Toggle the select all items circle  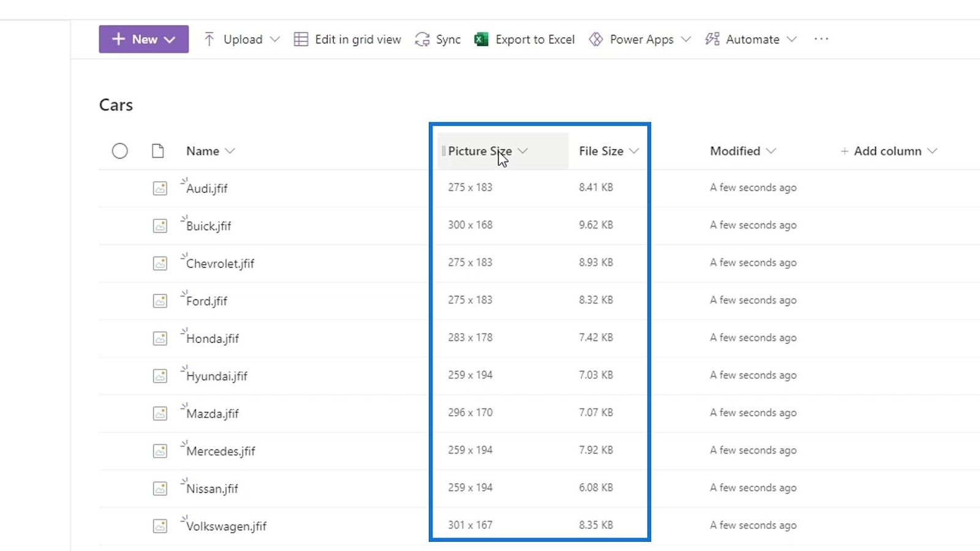(120, 151)
